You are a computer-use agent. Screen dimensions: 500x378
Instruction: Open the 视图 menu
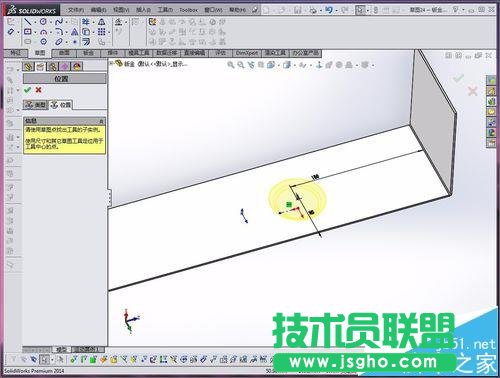coord(121,10)
